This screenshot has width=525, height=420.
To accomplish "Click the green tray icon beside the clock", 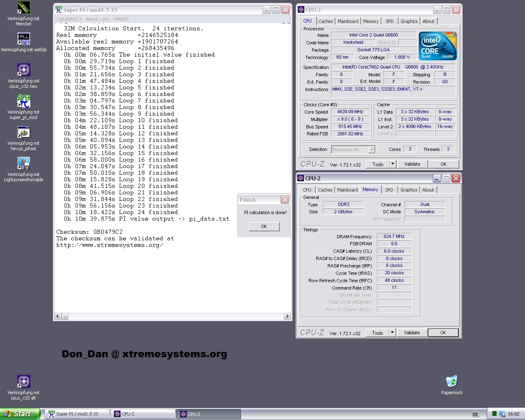I will click(x=495, y=414).
